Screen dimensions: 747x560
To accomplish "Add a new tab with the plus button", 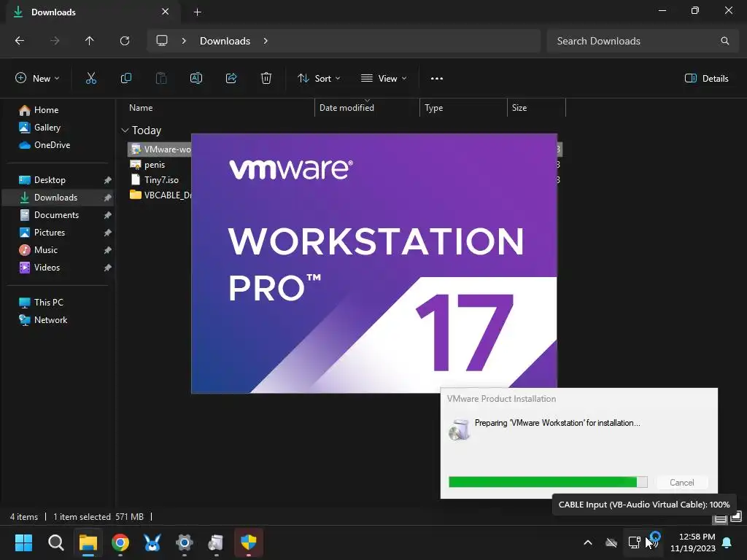I will (x=197, y=12).
